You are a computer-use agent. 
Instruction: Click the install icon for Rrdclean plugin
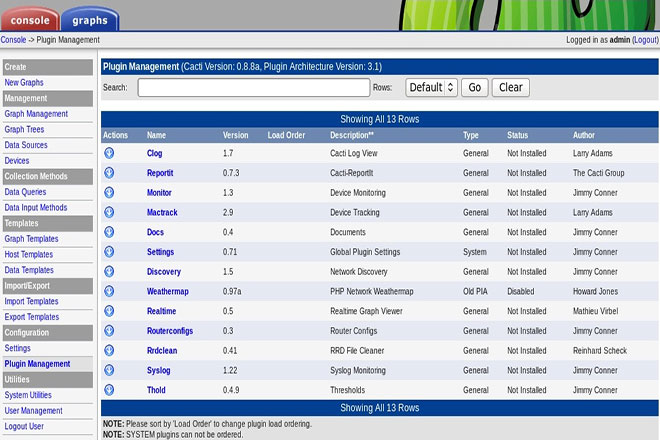[109, 350]
